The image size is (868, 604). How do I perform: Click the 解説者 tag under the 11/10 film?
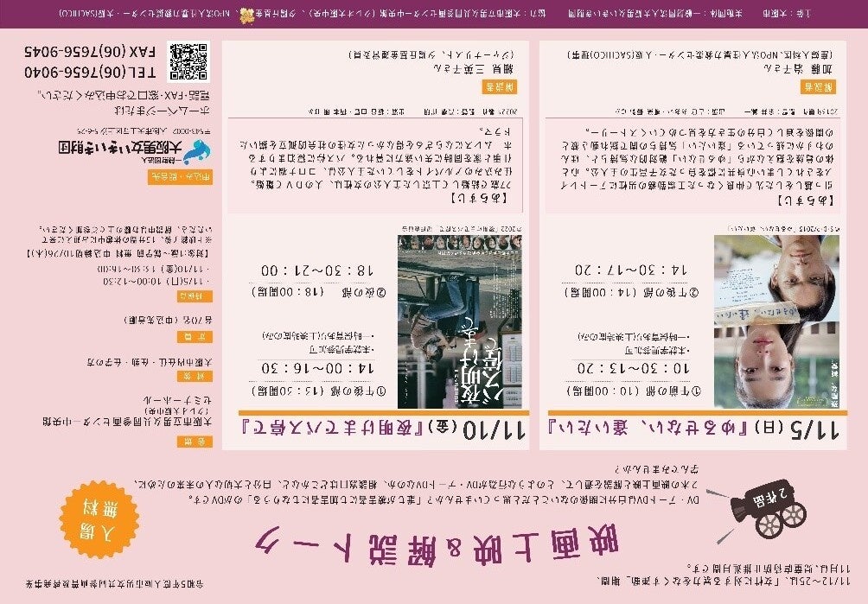click(501, 86)
